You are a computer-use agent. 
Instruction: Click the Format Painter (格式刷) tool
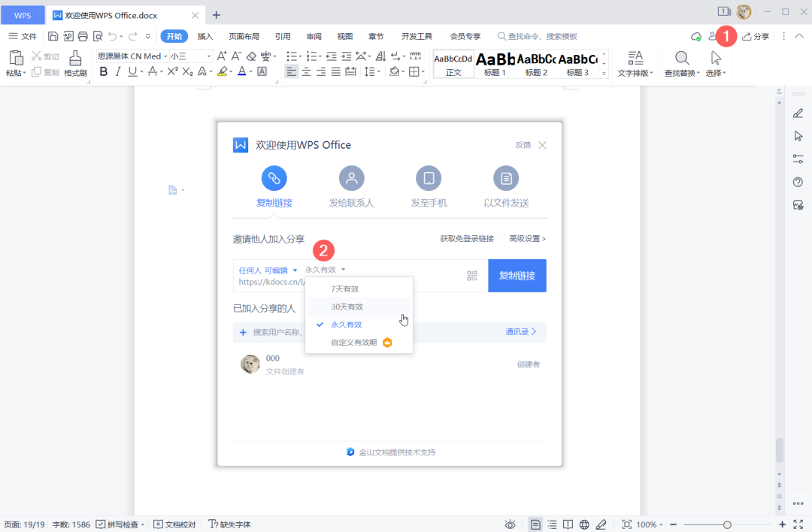(x=76, y=64)
